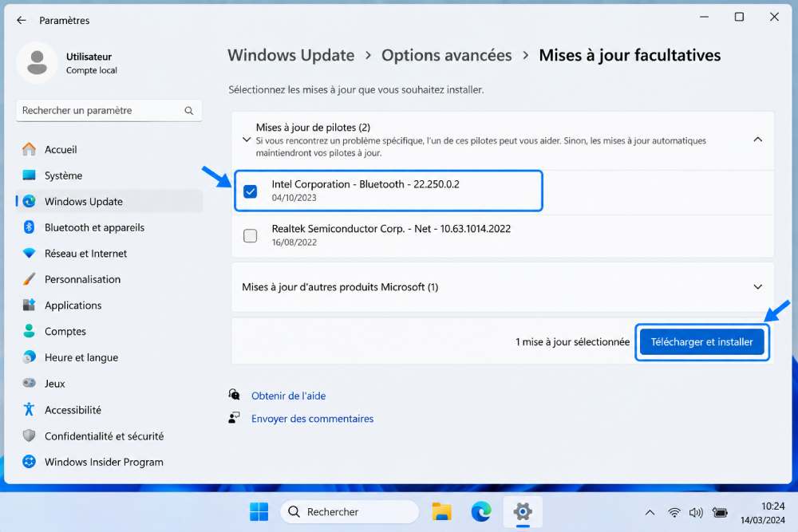Click the Windows Insider Program icon

[29, 461]
